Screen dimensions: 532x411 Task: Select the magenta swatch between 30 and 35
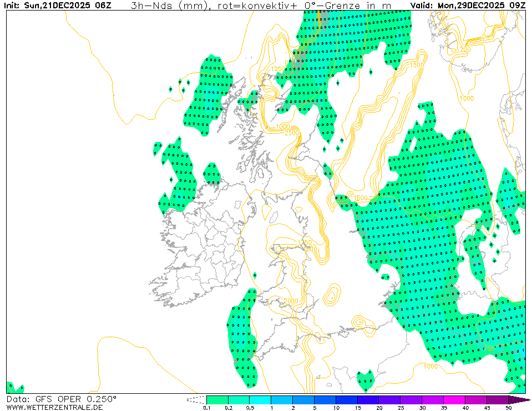(x=433, y=400)
